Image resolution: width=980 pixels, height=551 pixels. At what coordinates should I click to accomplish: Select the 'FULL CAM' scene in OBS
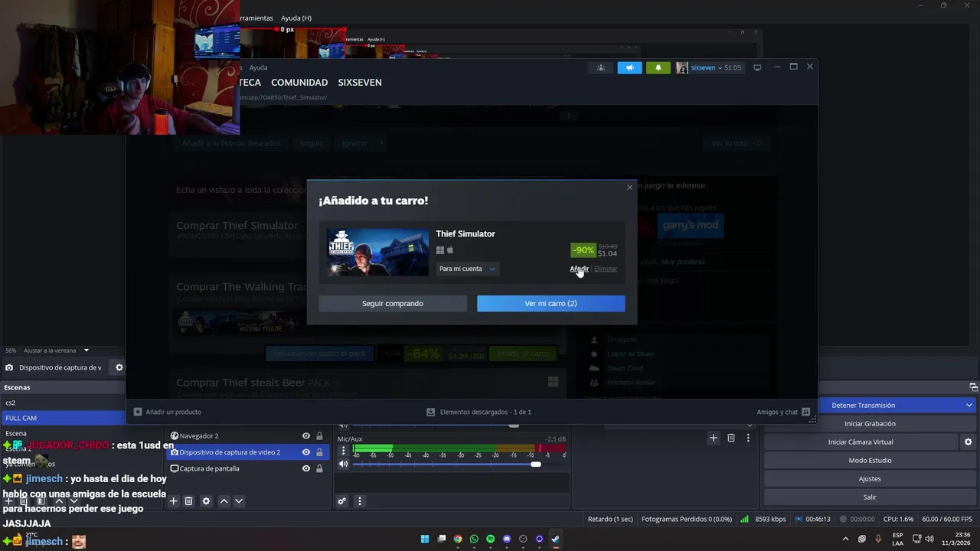coord(63,418)
